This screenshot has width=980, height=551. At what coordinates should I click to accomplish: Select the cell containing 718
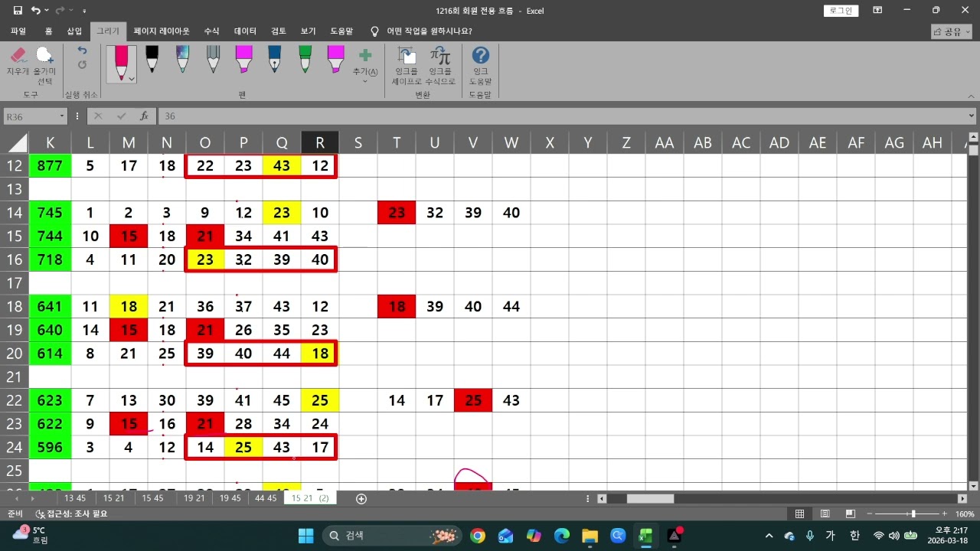coord(51,259)
